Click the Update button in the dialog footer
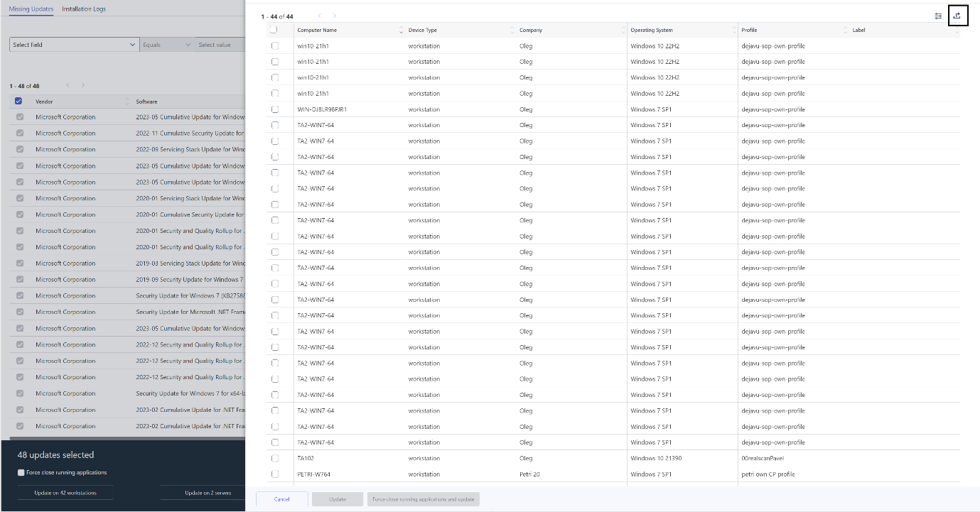The height and width of the screenshot is (512, 980). pos(338,499)
